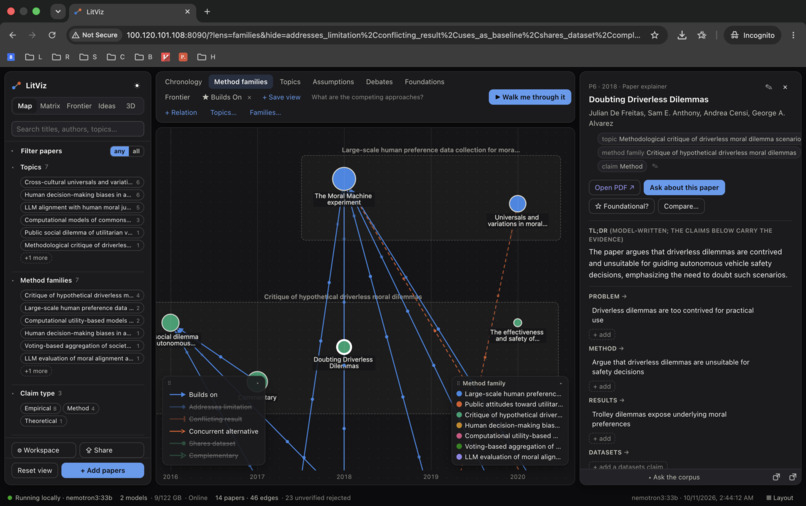Viewport: 806px width, 506px height.
Task: Select the Universals and variations in moral node
Action: tap(518, 204)
